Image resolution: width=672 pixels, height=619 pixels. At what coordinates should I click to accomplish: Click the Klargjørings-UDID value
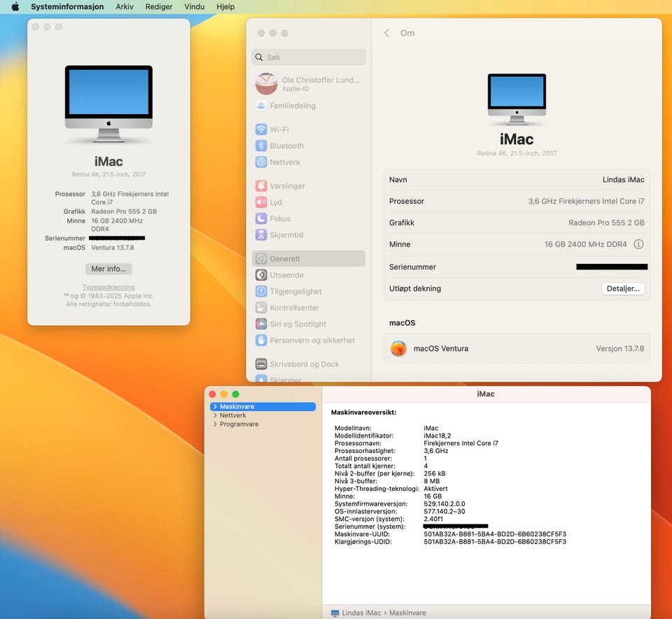click(495, 542)
